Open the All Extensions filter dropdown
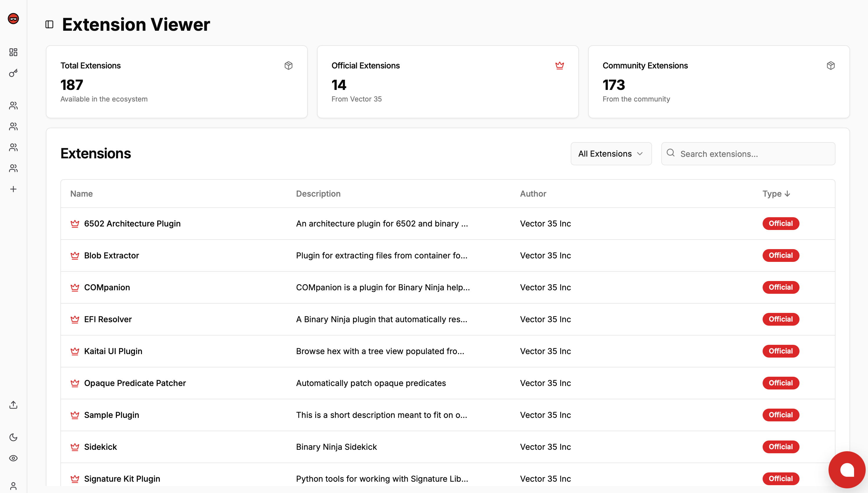This screenshot has width=868, height=493. pyautogui.click(x=611, y=154)
